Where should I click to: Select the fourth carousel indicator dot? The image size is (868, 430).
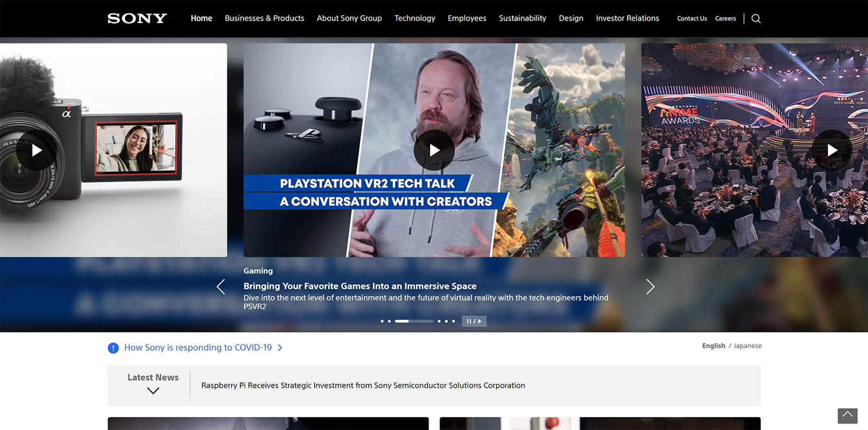pos(439,321)
